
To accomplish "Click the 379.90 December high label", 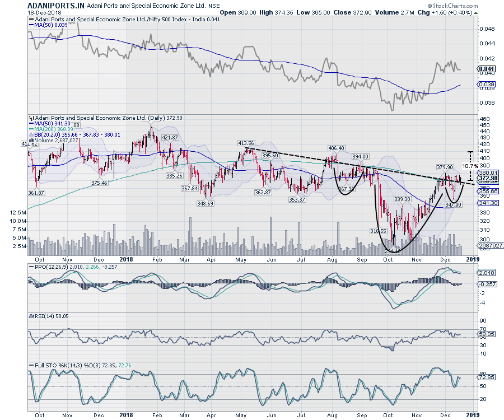I will 445,167.
